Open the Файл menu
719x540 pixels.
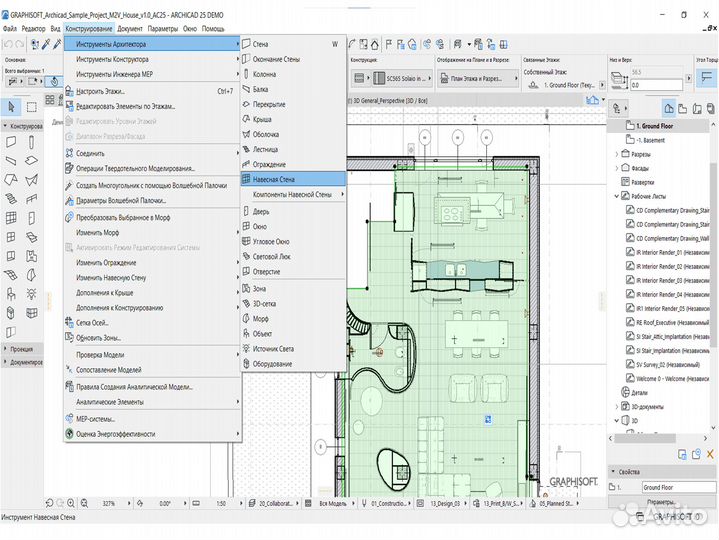(10, 28)
